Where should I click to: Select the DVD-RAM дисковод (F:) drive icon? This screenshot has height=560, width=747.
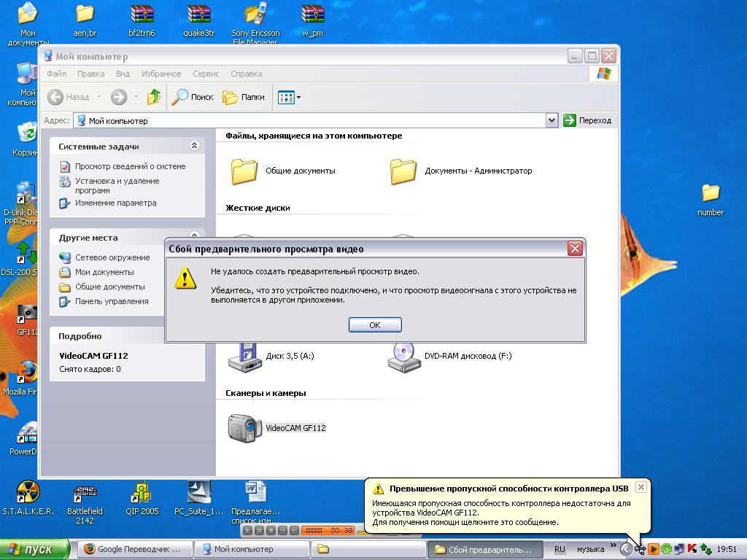[x=404, y=357]
